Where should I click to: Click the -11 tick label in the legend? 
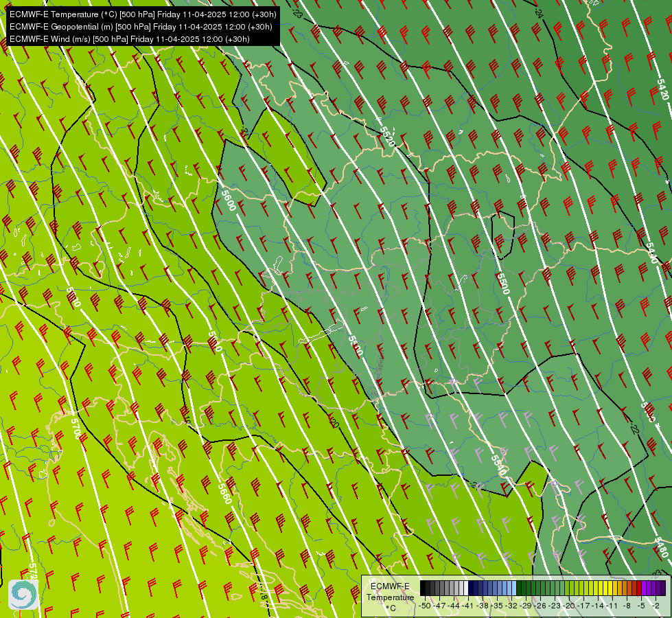(613, 606)
